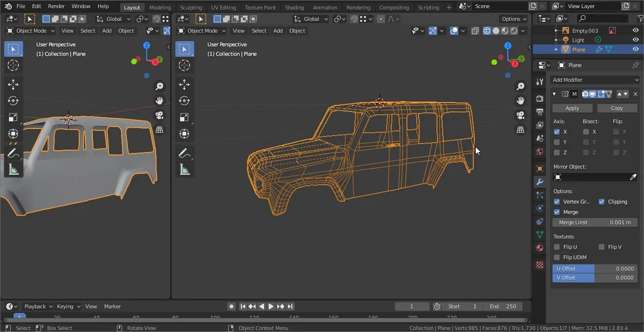
Task: Open Global orientation dropdown in right viewport
Action: tap(311, 19)
